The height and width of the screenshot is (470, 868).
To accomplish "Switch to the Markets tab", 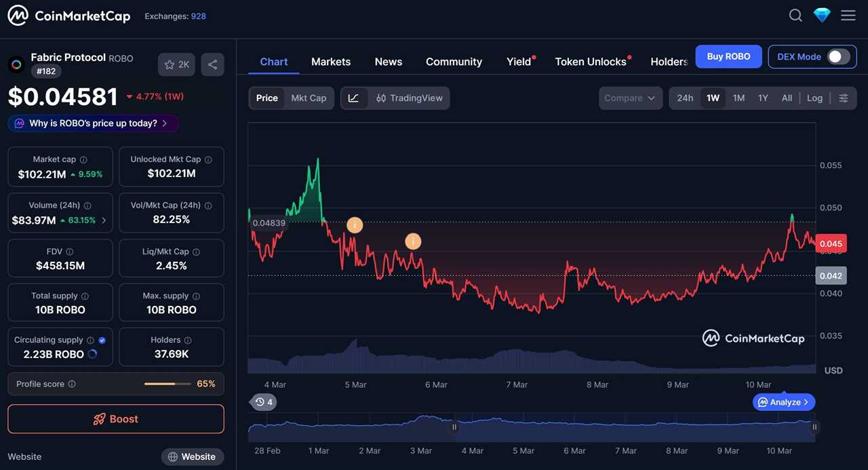I will click(x=331, y=62).
